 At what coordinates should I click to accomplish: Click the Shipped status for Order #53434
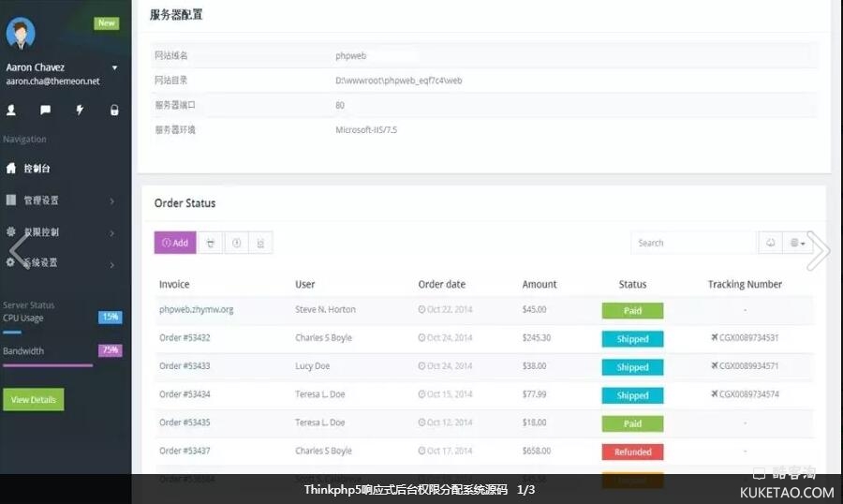(x=632, y=395)
